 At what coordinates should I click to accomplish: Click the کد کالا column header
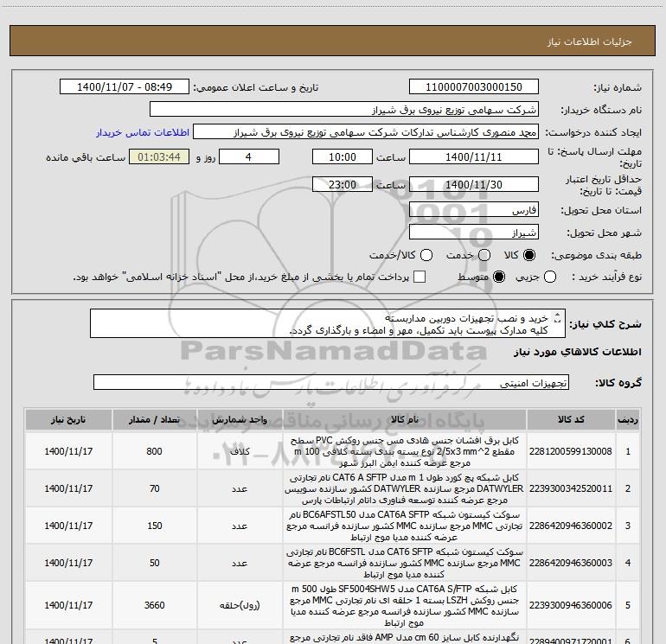[x=571, y=420]
